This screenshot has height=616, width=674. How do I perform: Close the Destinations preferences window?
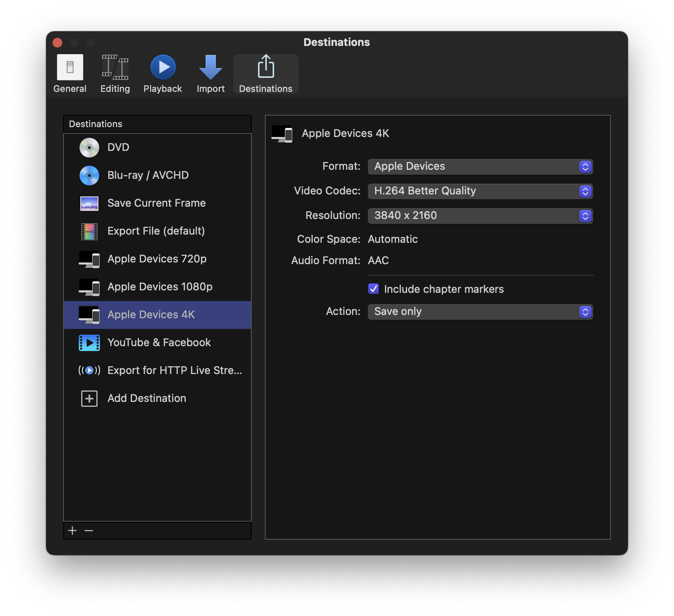tap(57, 43)
